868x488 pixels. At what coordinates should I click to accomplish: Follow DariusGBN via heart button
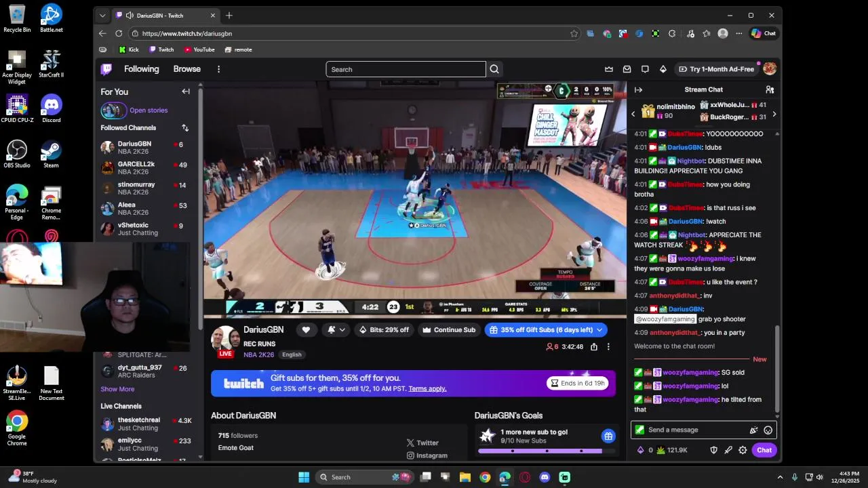[306, 330]
